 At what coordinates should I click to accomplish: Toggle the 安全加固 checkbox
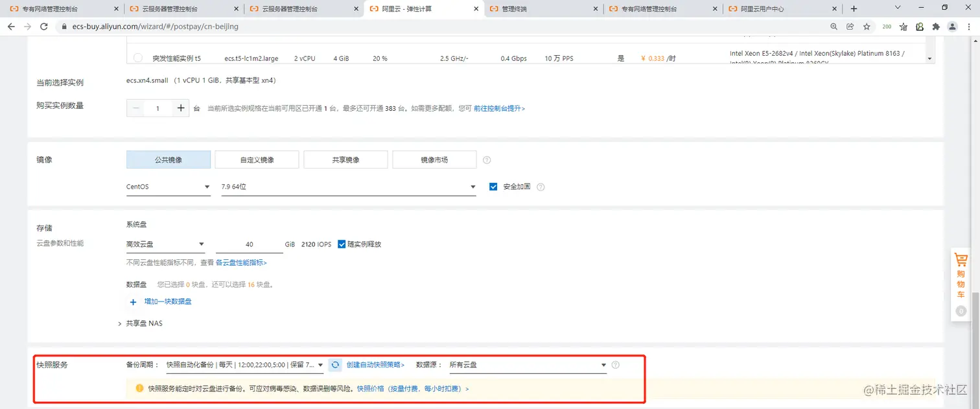pyautogui.click(x=494, y=187)
